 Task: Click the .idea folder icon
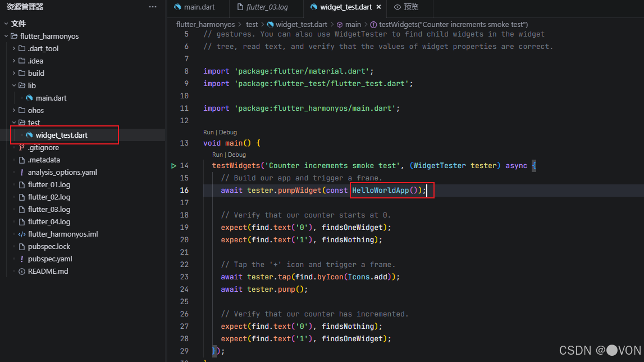22,61
